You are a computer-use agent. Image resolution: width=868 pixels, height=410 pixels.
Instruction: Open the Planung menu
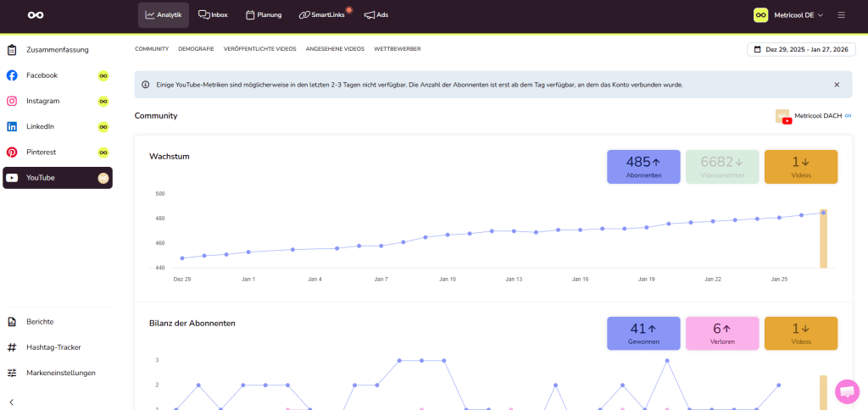(263, 15)
